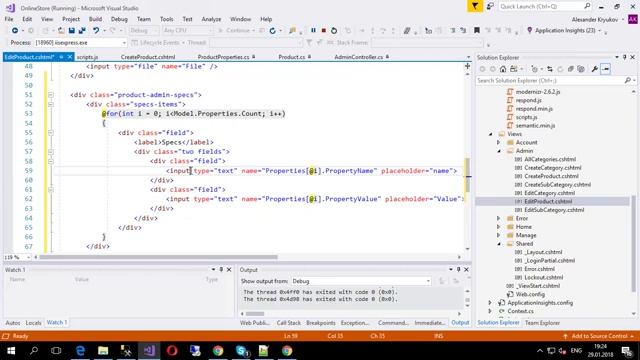Pin the Solution Explorer panel
The height and width of the screenshot is (360, 640).
click(x=624, y=58)
